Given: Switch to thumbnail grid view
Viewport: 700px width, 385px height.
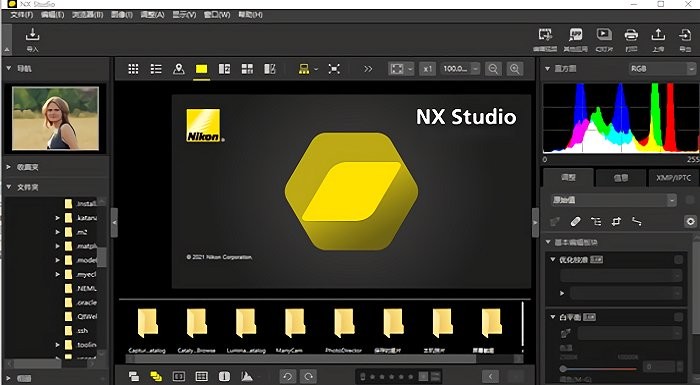Looking at the screenshot, I should [x=133, y=69].
